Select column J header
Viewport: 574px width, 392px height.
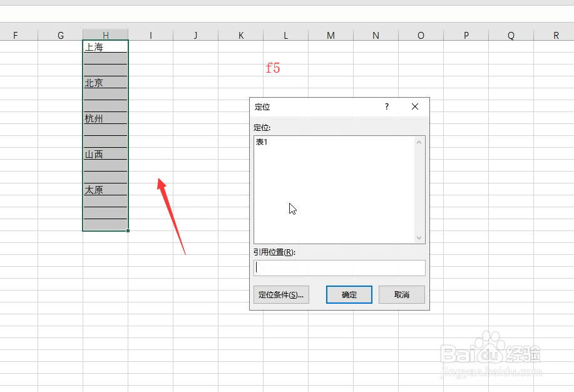pos(195,35)
